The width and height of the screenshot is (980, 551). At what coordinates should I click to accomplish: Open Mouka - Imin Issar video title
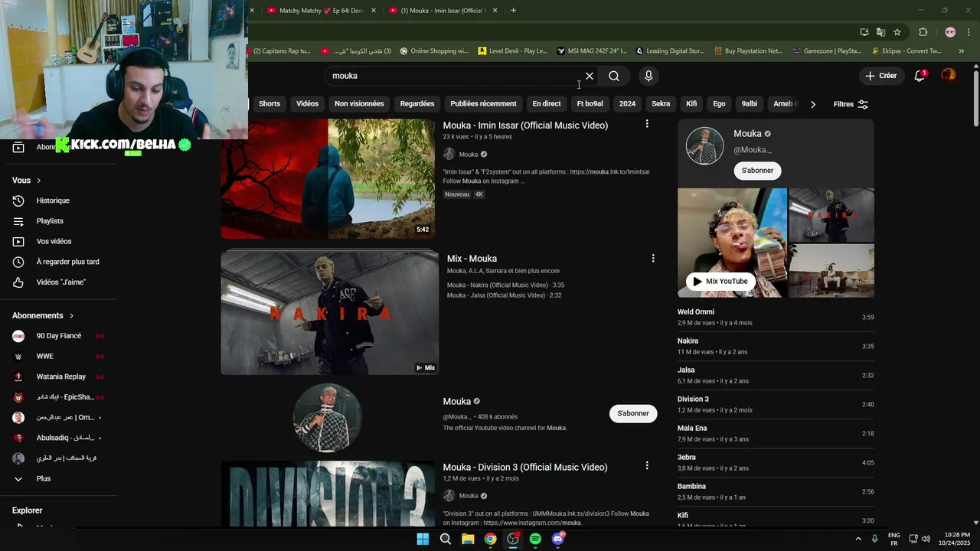point(525,126)
